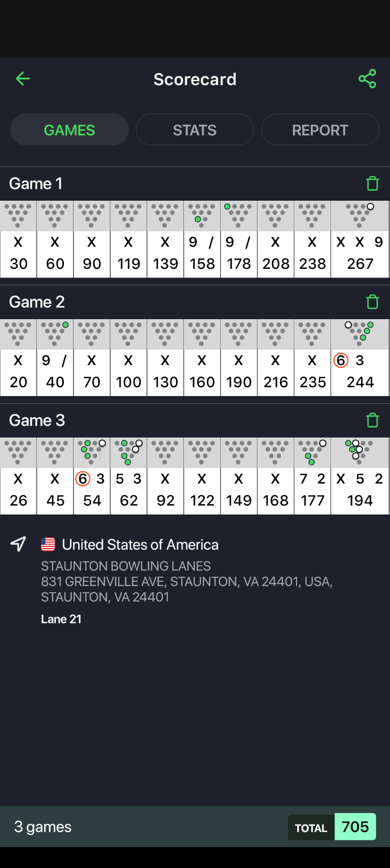The width and height of the screenshot is (390, 868).
Task: Tap the Lane 21 label
Action: 61,619
